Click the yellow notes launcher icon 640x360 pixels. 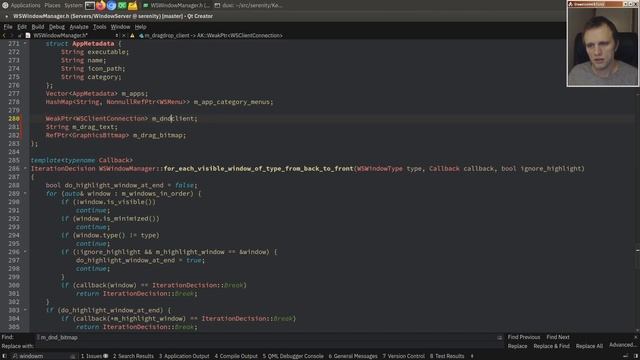133,5
